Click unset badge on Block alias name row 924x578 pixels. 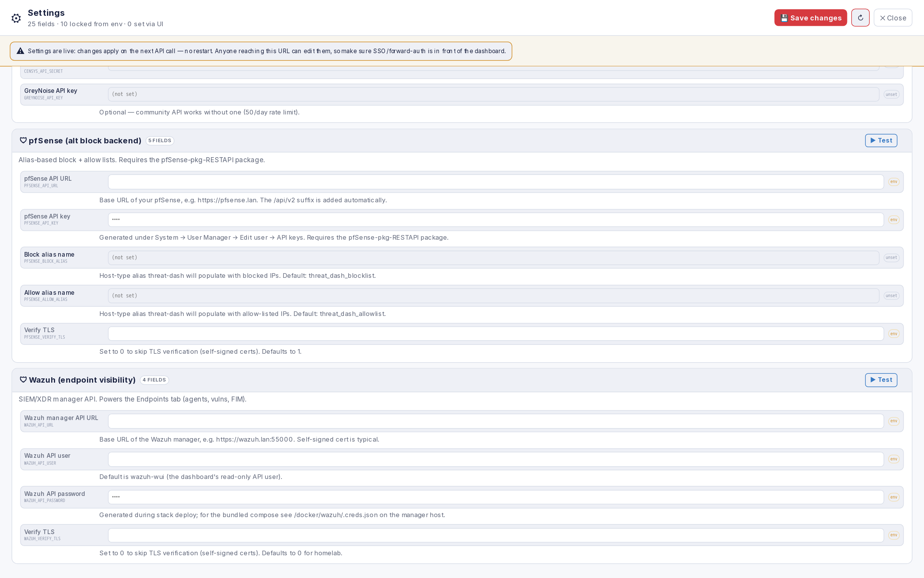click(x=891, y=257)
